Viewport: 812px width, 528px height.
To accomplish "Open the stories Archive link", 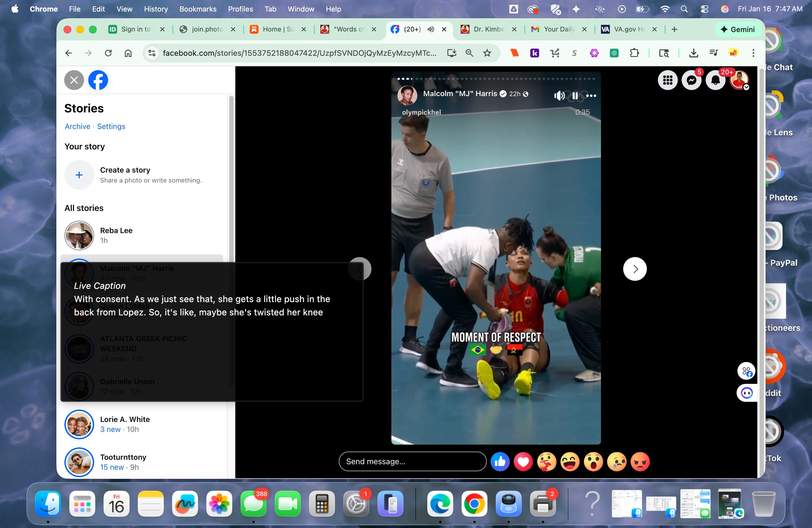I will 77,126.
